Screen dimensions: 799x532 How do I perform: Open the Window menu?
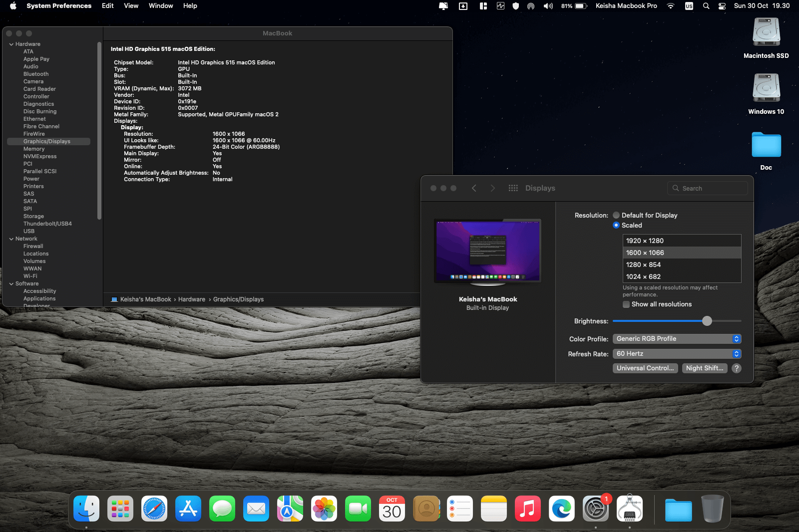tap(161, 6)
